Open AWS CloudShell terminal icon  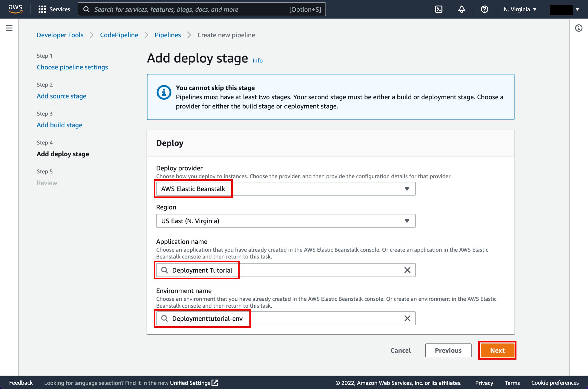(438, 9)
